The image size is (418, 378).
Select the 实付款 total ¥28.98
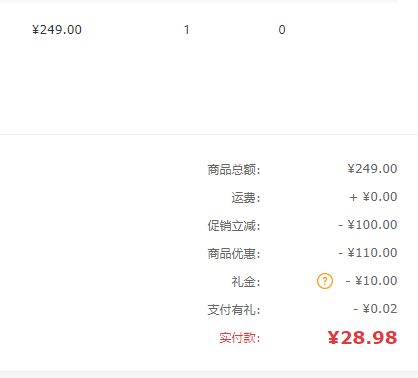click(362, 338)
